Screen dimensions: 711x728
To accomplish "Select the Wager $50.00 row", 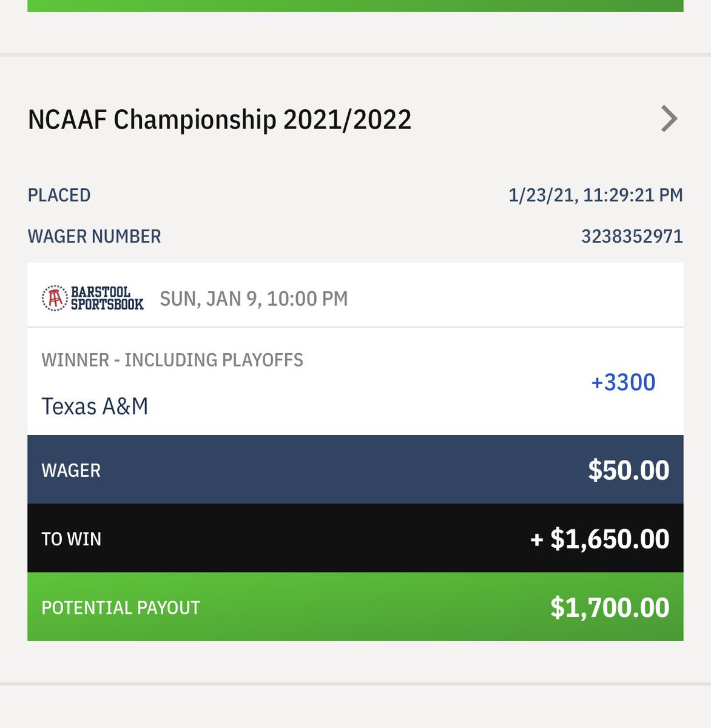I will [355, 470].
